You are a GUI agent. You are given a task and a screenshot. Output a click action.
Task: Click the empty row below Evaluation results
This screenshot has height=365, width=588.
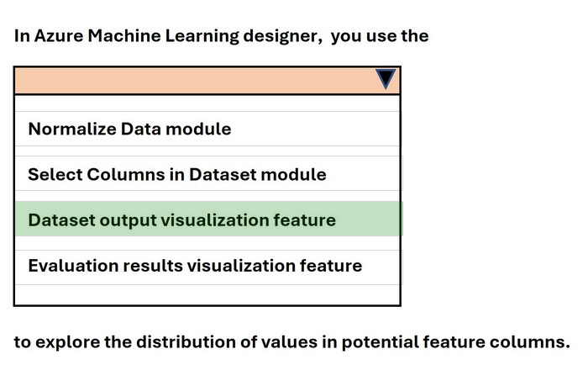[x=207, y=295]
